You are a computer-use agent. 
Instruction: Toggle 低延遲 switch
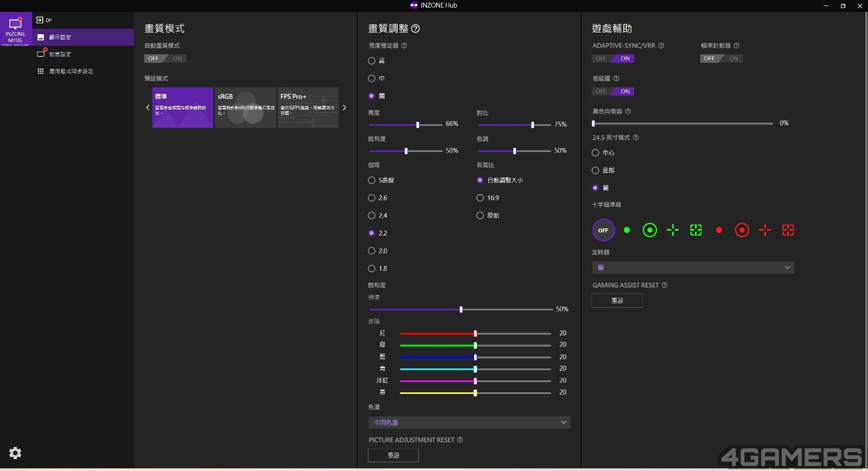pos(613,92)
